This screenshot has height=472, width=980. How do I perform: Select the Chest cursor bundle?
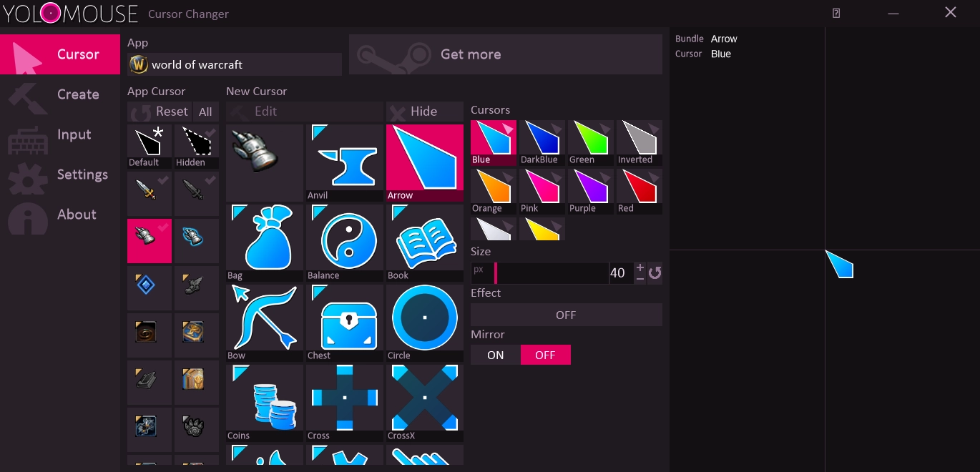point(345,323)
